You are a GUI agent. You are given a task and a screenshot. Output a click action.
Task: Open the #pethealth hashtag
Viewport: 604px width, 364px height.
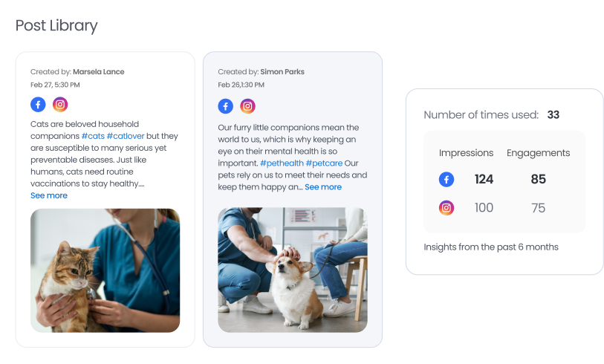(x=282, y=163)
